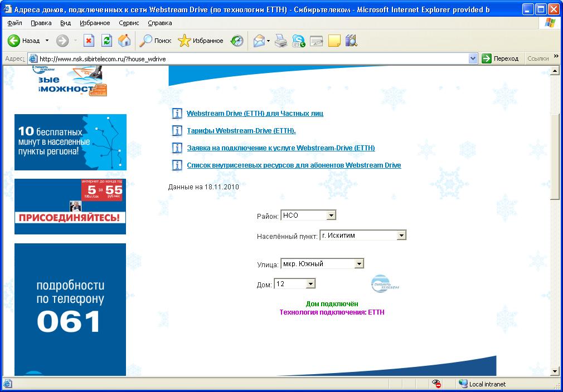Screen dimensions: 563x392
Task: Click the Улица: label
Action: tap(268, 264)
